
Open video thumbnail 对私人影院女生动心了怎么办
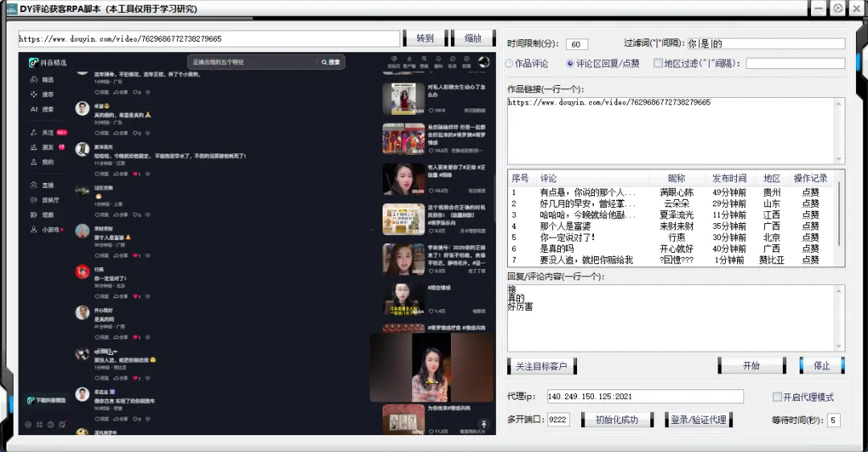[403, 99]
